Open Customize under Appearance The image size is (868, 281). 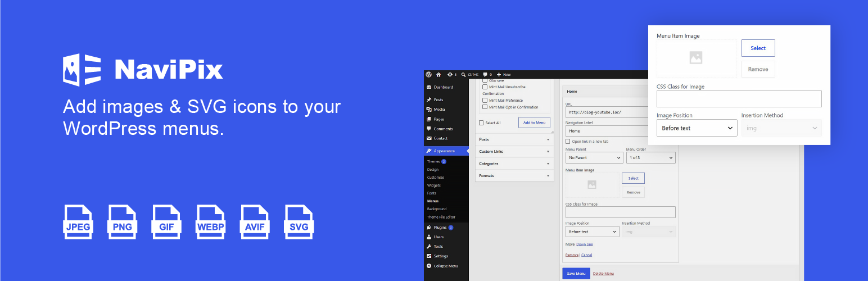(436, 178)
